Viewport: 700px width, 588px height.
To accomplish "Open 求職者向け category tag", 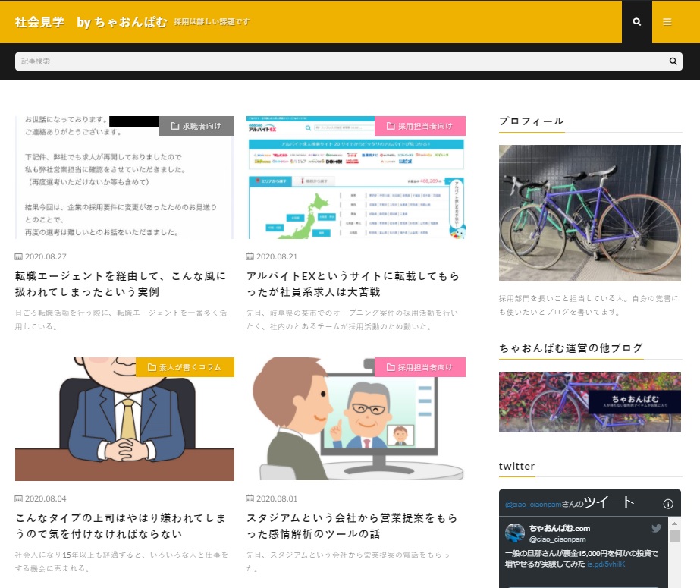I will click(x=196, y=126).
